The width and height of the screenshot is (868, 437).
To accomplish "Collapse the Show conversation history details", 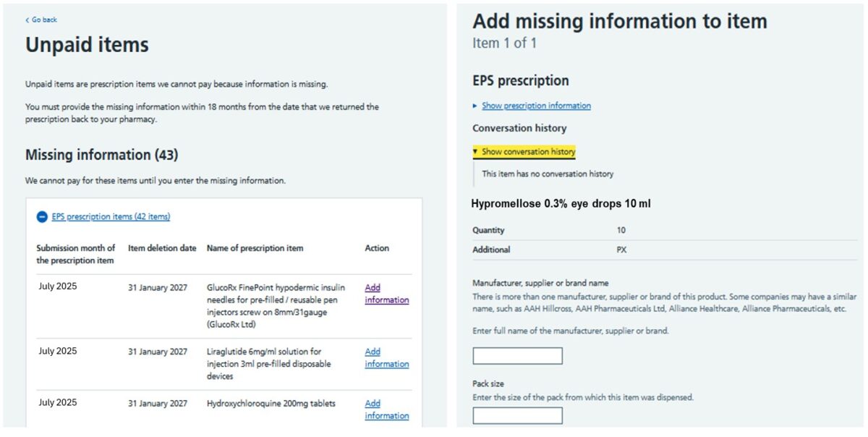I will (x=528, y=152).
